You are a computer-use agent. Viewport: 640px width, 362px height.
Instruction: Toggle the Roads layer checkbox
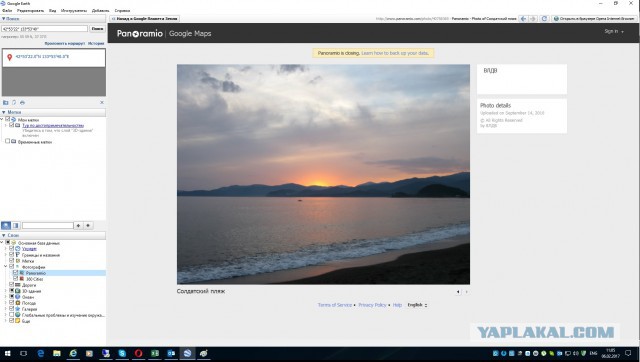tap(11, 285)
